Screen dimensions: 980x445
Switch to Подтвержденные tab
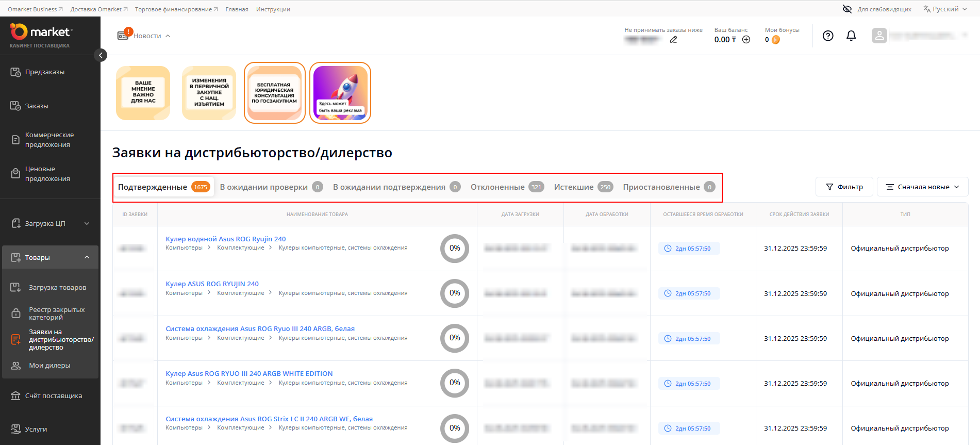[x=163, y=187]
